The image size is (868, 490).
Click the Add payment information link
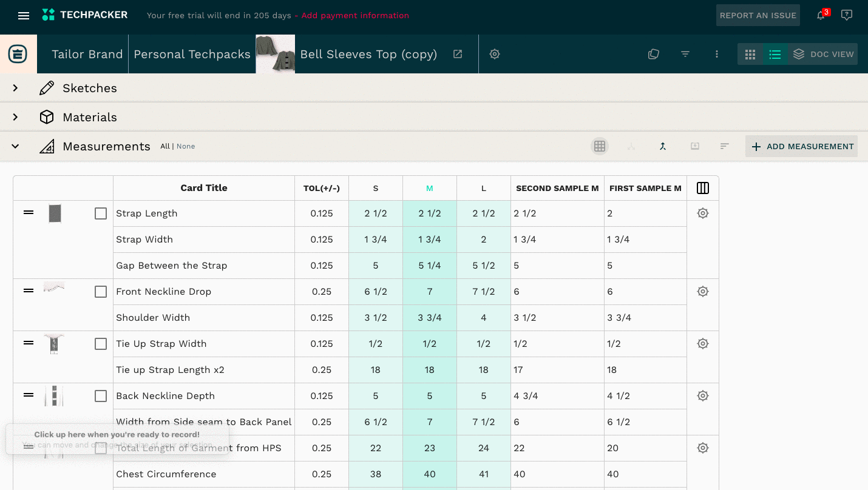point(355,16)
